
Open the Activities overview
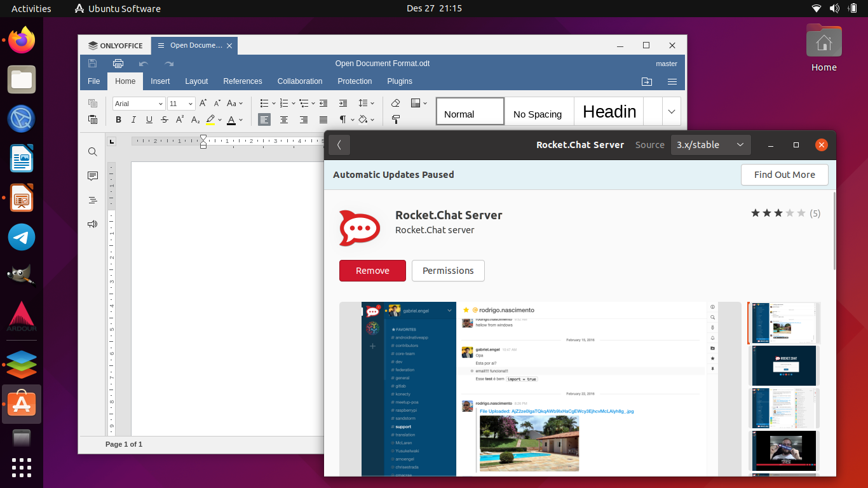coord(31,8)
